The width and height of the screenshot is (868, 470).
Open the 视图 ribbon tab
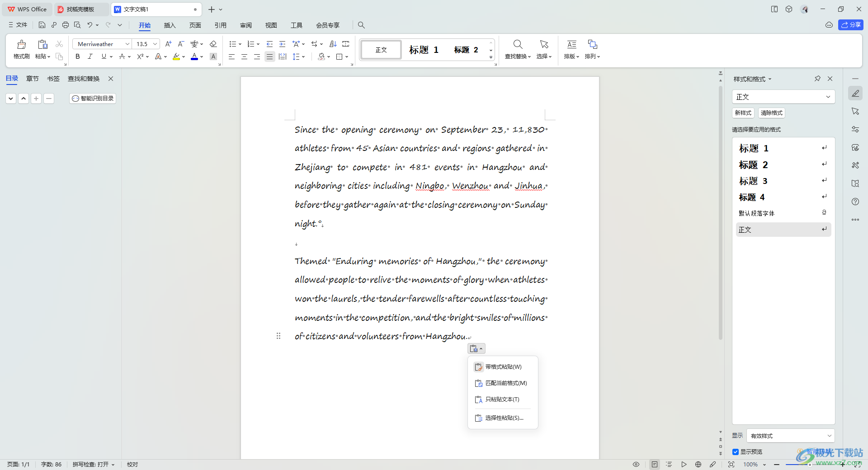[271, 25]
